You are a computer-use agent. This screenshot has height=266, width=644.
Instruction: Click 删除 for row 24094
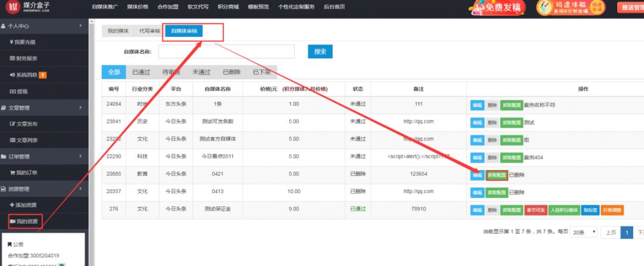click(x=492, y=105)
